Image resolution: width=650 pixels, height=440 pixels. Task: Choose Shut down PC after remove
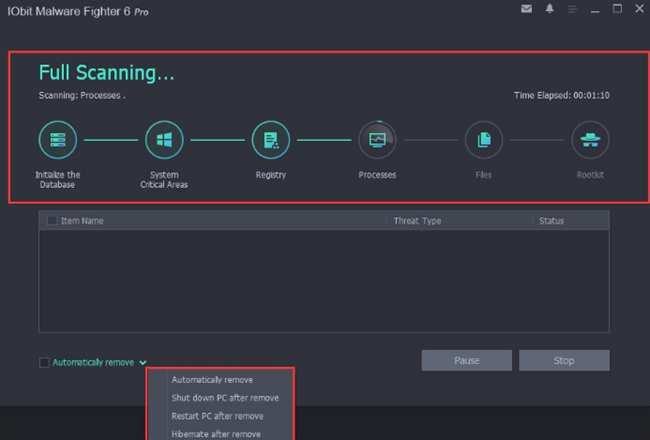225,398
